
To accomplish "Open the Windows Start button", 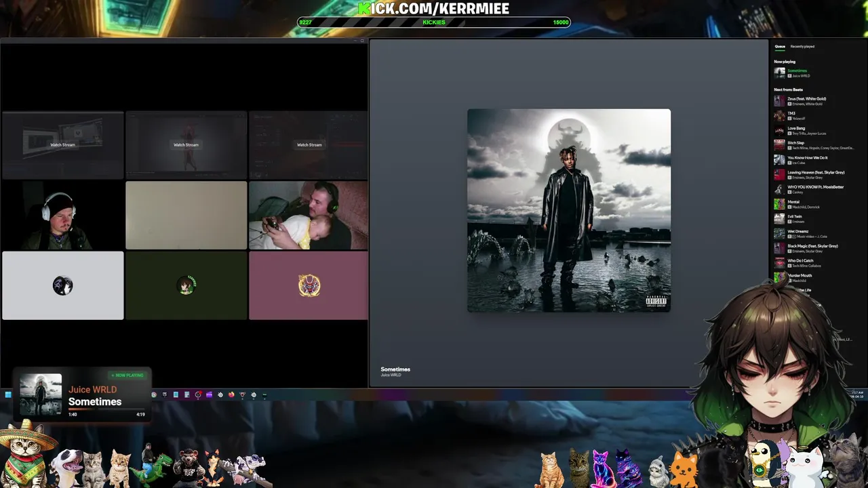I will pos(8,394).
